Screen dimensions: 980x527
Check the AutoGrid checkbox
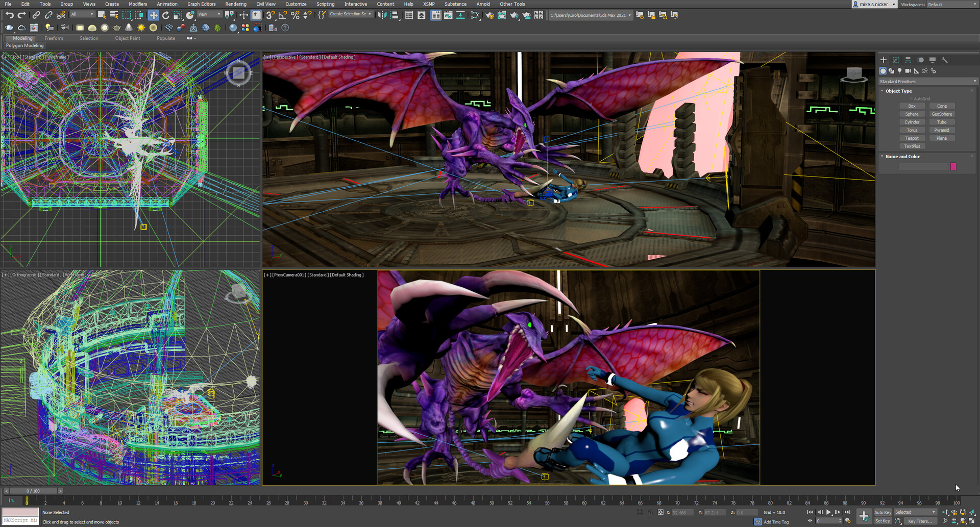911,98
